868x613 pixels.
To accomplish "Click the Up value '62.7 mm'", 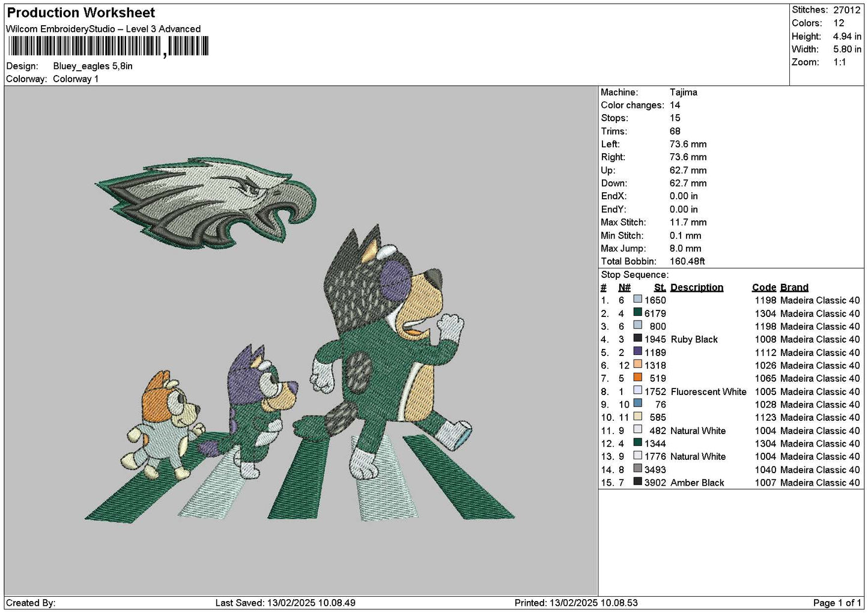I will [x=688, y=171].
